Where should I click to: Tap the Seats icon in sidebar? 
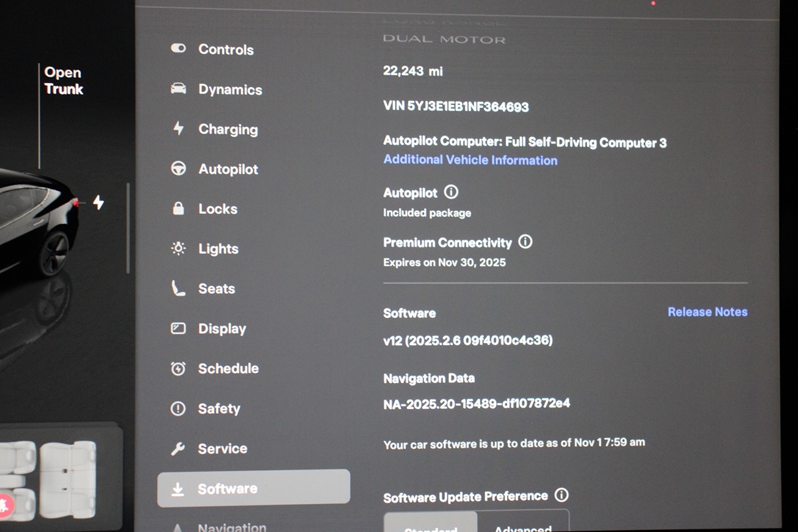pos(178,289)
